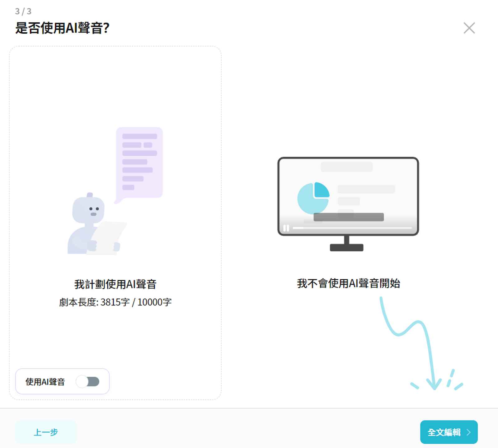Click the 3 / 3 step indicator
The image size is (498, 448).
coord(23,12)
